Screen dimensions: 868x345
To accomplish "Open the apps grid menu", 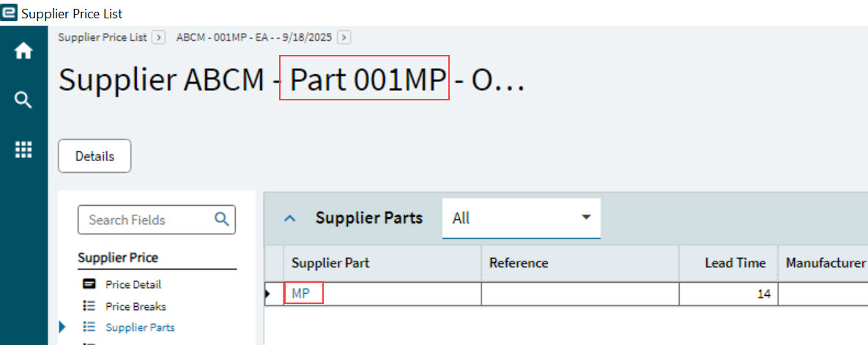I will click(23, 149).
